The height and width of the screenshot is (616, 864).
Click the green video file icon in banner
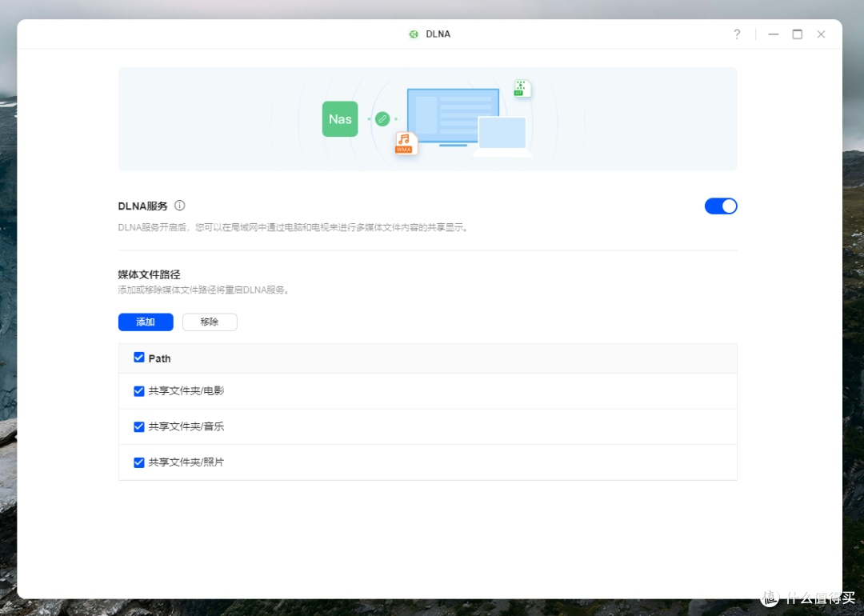[522, 88]
